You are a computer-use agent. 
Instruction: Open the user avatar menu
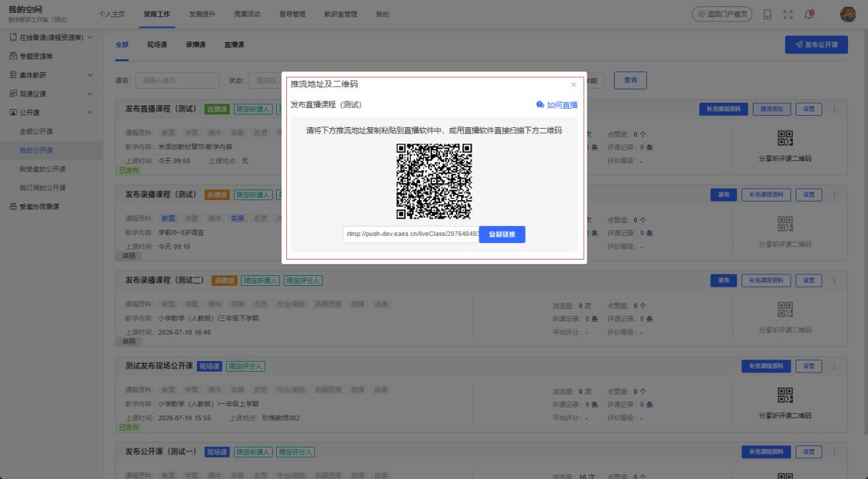tap(847, 14)
